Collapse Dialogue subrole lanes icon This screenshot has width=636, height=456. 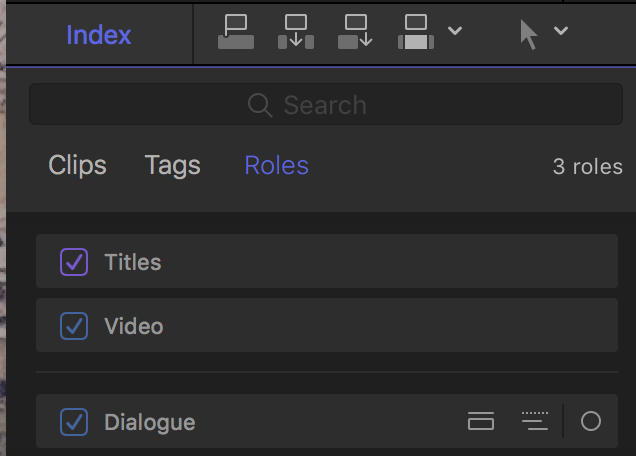click(x=535, y=421)
